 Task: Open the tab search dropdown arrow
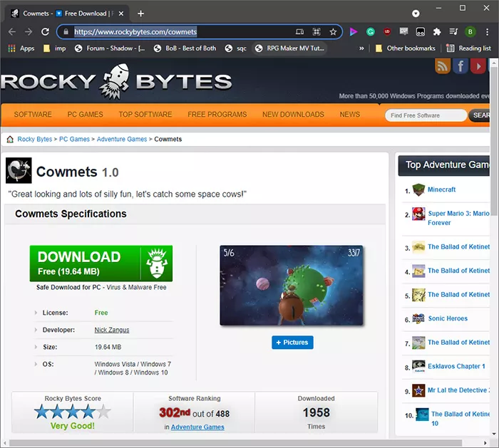[416, 14]
